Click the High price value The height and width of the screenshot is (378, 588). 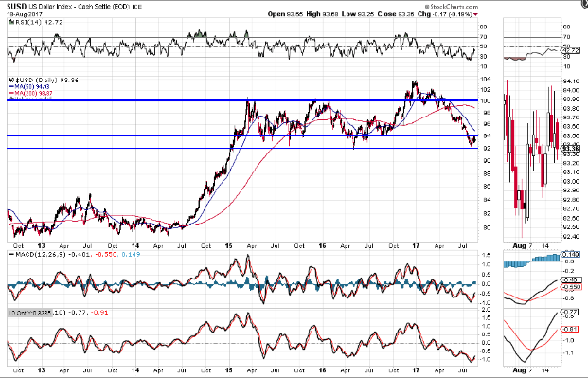pos(331,14)
